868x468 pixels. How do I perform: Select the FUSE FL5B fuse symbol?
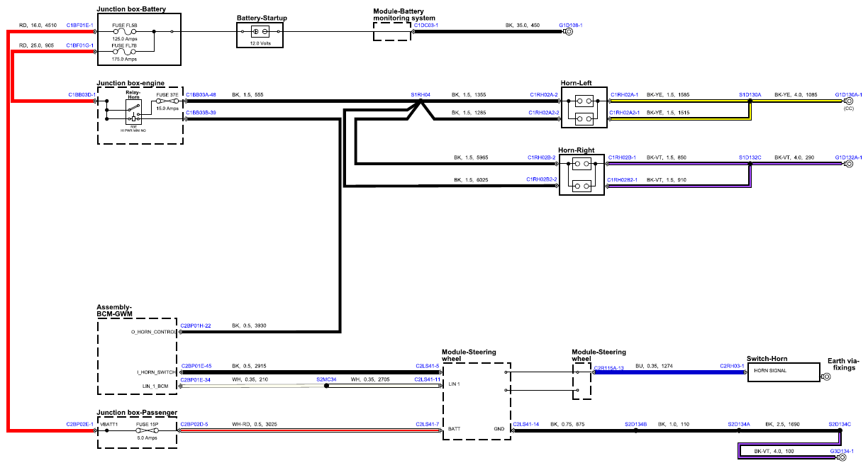(x=124, y=32)
